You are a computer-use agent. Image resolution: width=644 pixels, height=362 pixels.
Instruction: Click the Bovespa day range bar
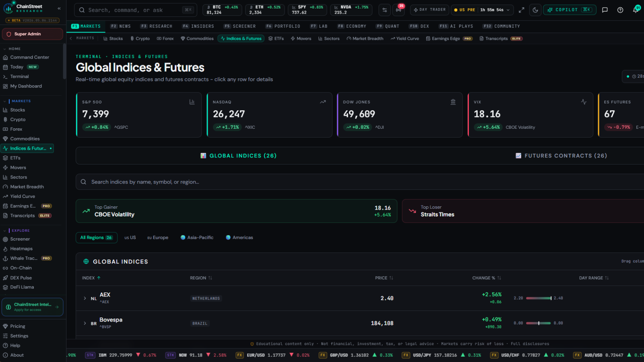[x=539, y=323]
